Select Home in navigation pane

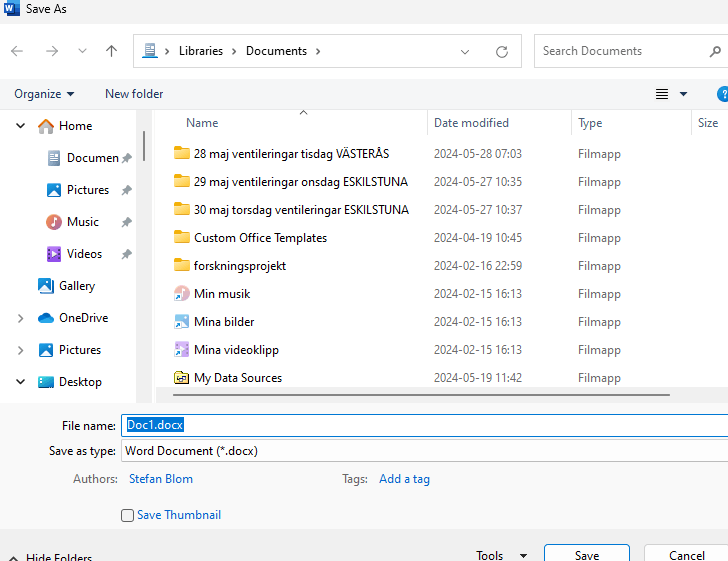pos(75,126)
